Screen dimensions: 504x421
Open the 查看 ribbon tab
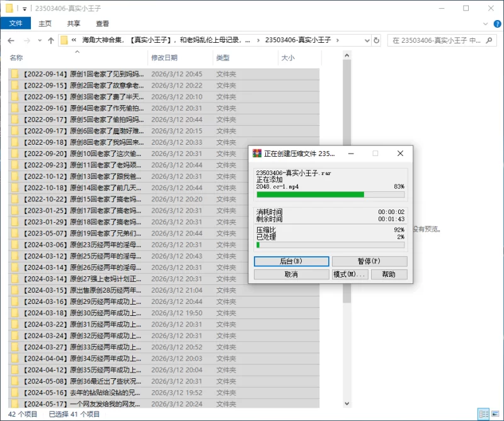(x=103, y=23)
